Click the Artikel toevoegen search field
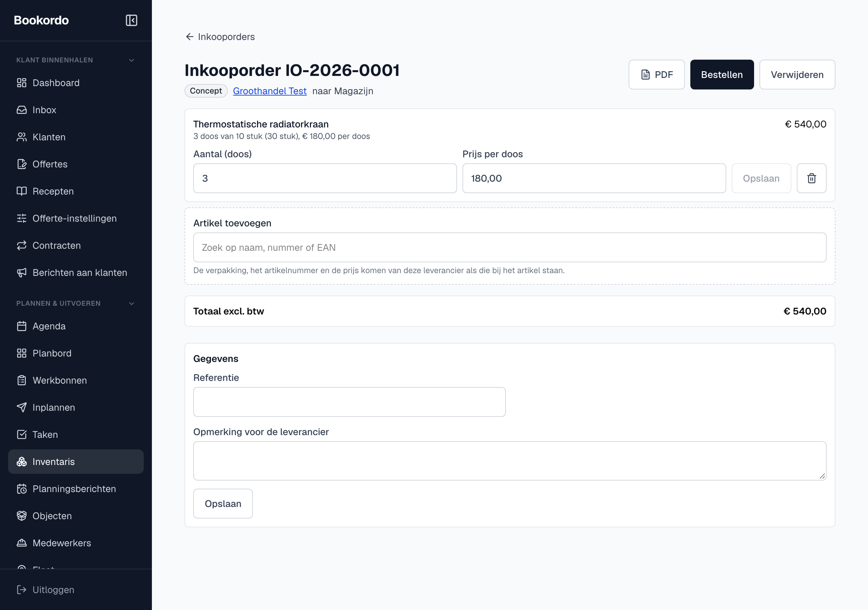Viewport: 868px width, 610px height. click(x=510, y=247)
